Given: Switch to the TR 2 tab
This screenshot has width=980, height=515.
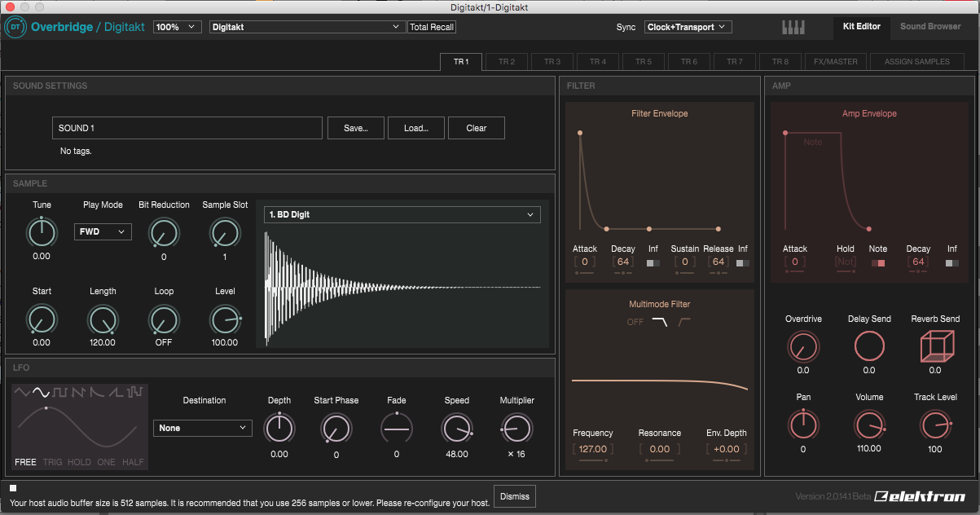Looking at the screenshot, I should click(507, 62).
